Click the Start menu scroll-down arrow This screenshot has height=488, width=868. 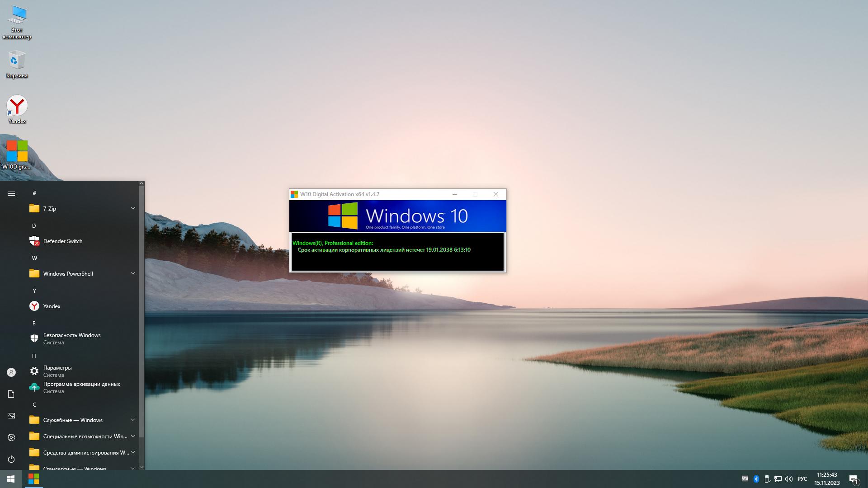point(142,467)
